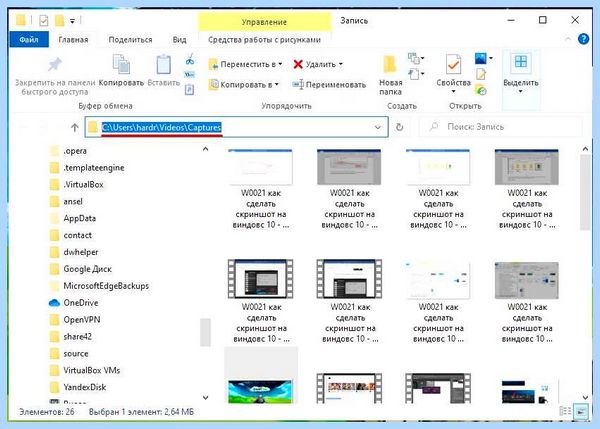Click the Вставить button label

[163, 83]
